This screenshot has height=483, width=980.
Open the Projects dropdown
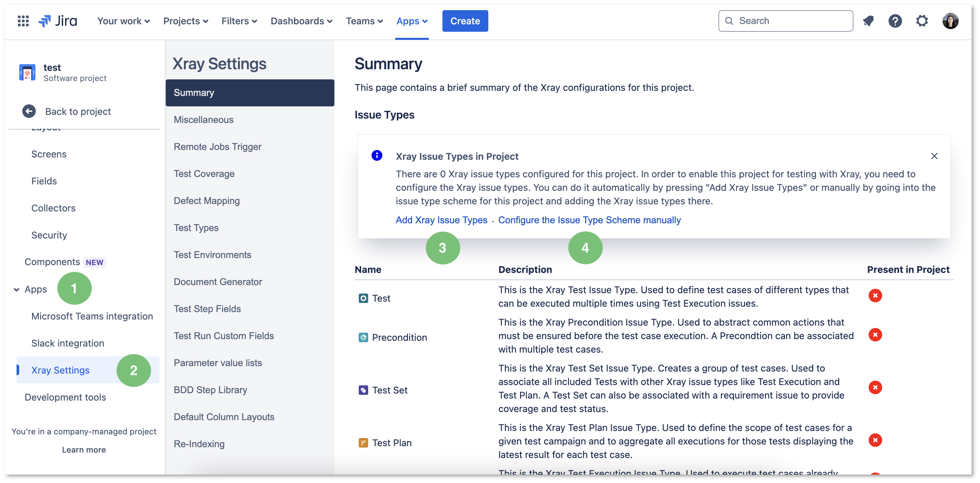(186, 21)
